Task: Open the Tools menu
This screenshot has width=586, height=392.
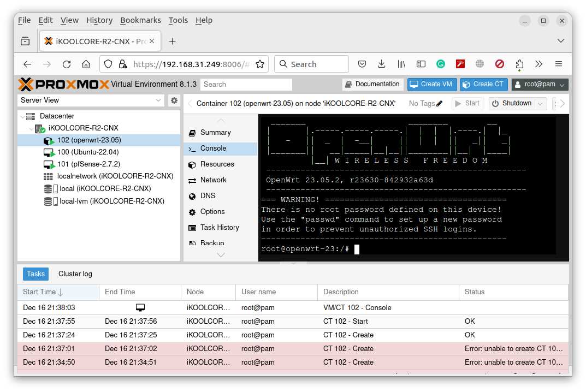Action: pyautogui.click(x=178, y=20)
